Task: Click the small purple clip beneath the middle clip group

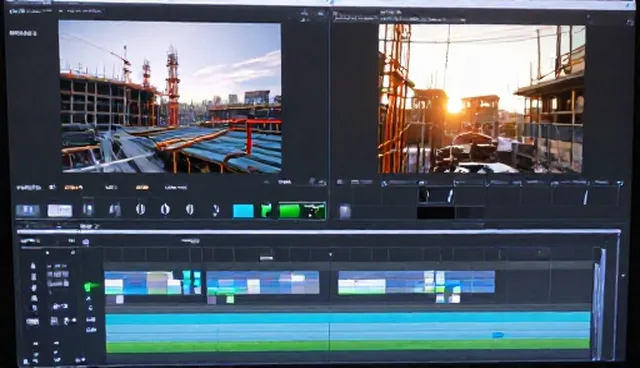Action: coord(212,300)
